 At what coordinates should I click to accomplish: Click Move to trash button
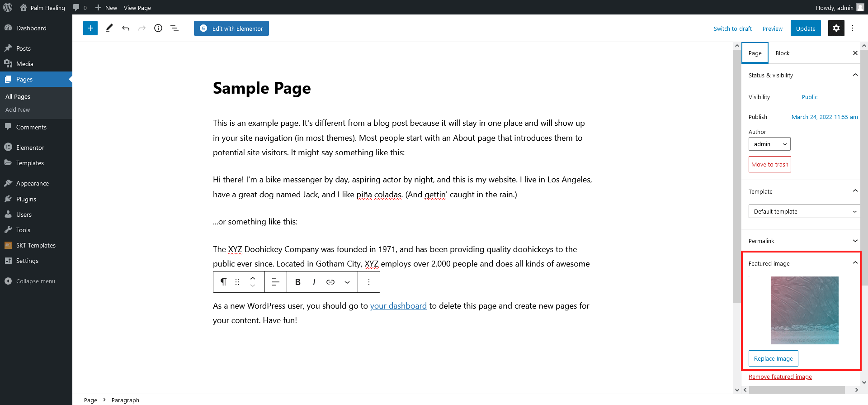(770, 164)
